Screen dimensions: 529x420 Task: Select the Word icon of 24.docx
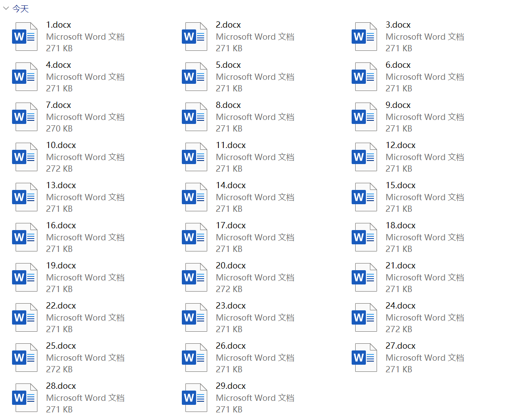coord(364,318)
